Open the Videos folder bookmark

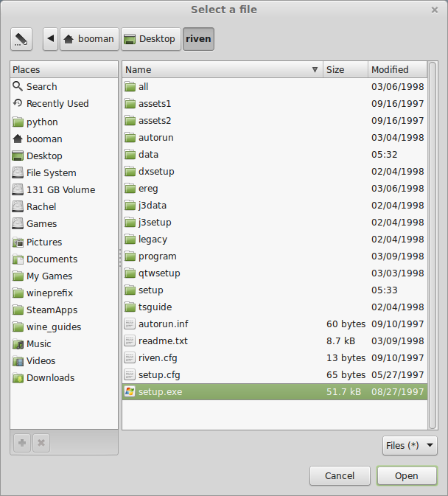tap(64, 360)
